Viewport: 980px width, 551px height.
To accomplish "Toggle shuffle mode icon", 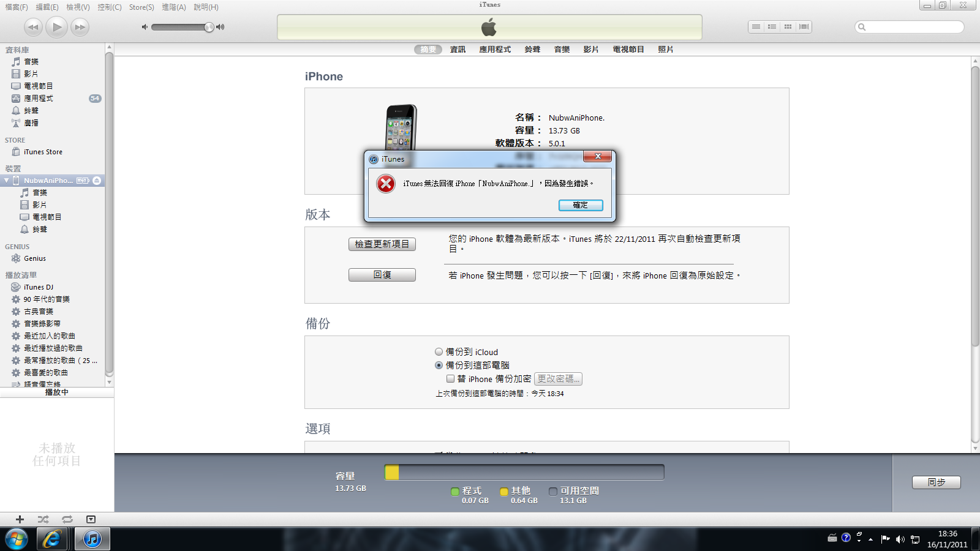I will [43, 519].
